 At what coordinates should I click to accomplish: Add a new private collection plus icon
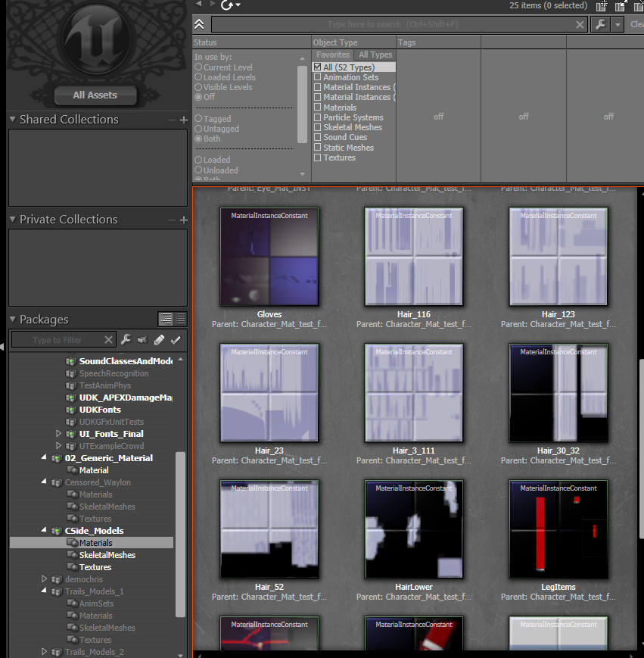(x=183, y=220)
